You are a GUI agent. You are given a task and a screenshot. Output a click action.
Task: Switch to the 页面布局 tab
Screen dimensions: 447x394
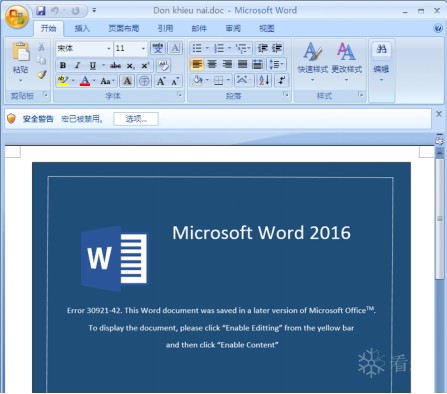pos(124,29)
